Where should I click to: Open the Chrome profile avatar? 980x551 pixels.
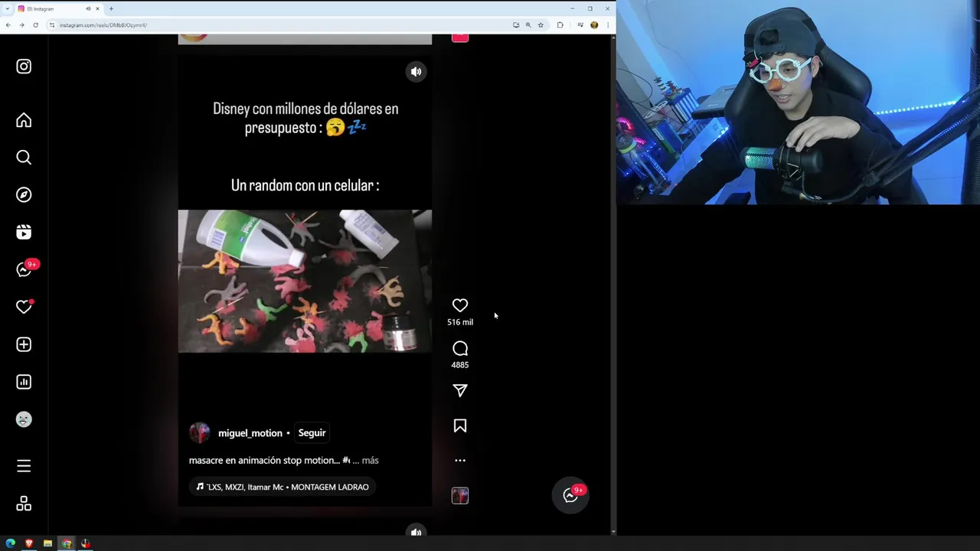tap(594, 25)
